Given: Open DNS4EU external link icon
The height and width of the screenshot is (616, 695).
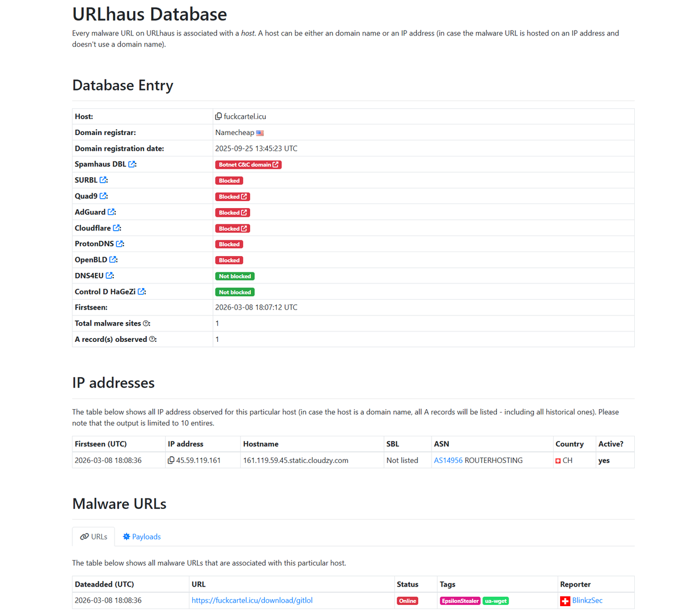Looking at the screenshot, I should point(109,276).
